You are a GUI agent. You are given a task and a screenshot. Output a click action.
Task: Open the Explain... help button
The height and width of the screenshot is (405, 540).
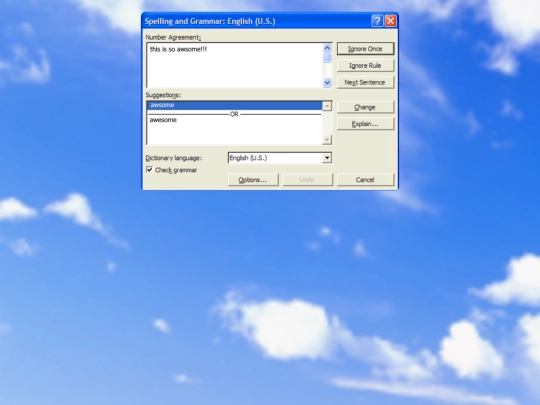click(365, 124)
